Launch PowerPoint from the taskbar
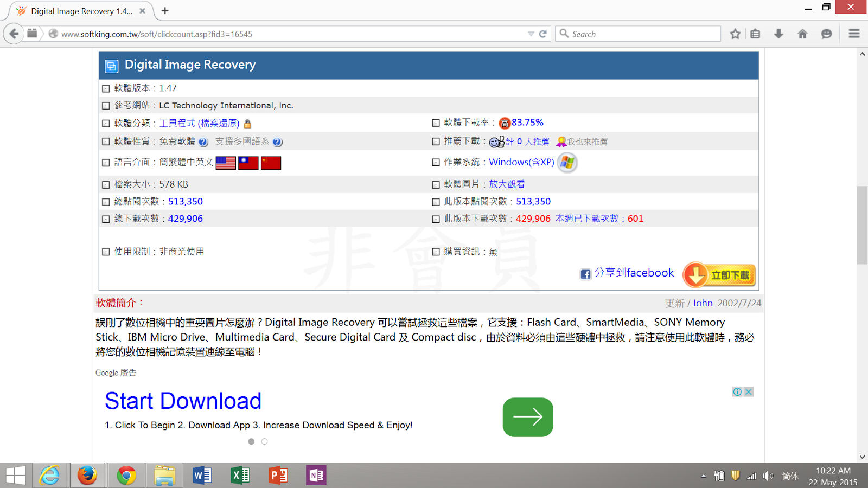The image size is (868, 488). [x=278, y=476]
